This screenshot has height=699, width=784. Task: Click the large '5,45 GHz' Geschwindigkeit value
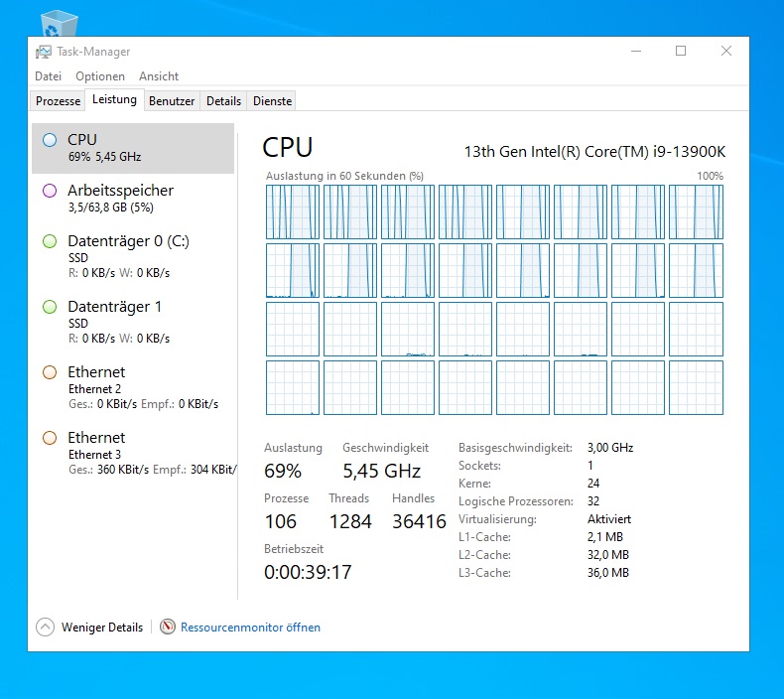[x=381, y=471]
